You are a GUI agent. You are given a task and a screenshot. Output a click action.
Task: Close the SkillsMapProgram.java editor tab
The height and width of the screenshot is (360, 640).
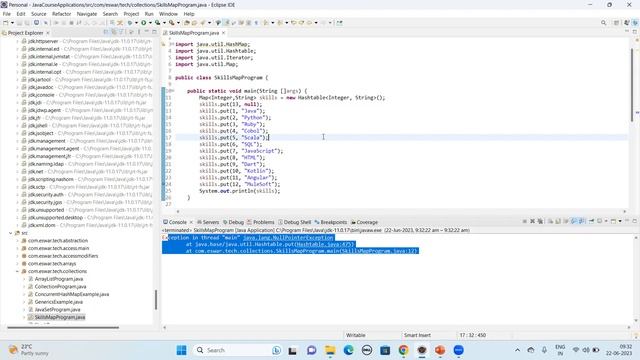[x=223, y=33]
